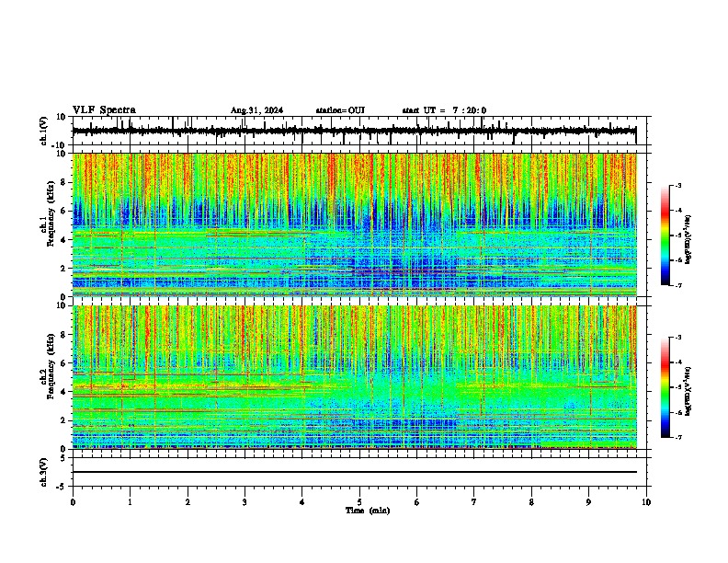Click the "ch.3(V)" axis label

pyautogui.click(x=44, y=472)
